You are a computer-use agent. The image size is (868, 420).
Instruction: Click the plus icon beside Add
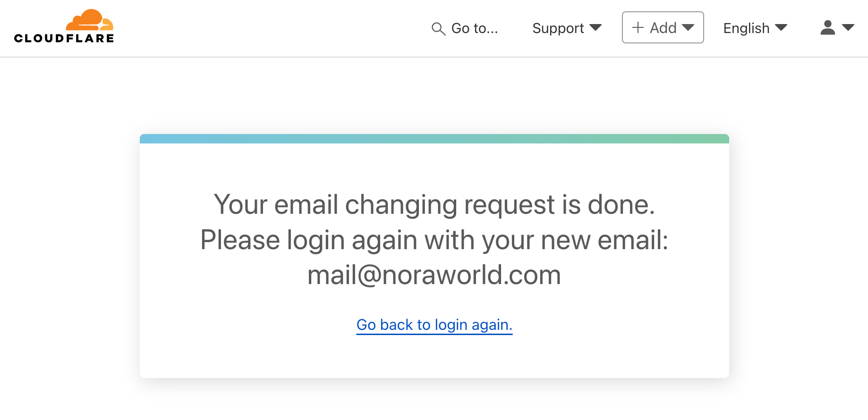coord(638,27)
